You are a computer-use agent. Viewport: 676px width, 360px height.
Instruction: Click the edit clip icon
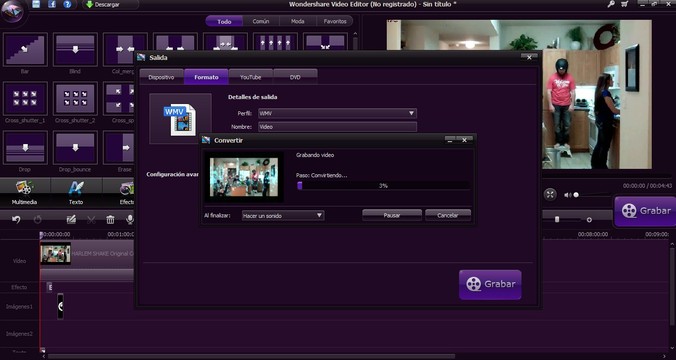pos(71,219)
